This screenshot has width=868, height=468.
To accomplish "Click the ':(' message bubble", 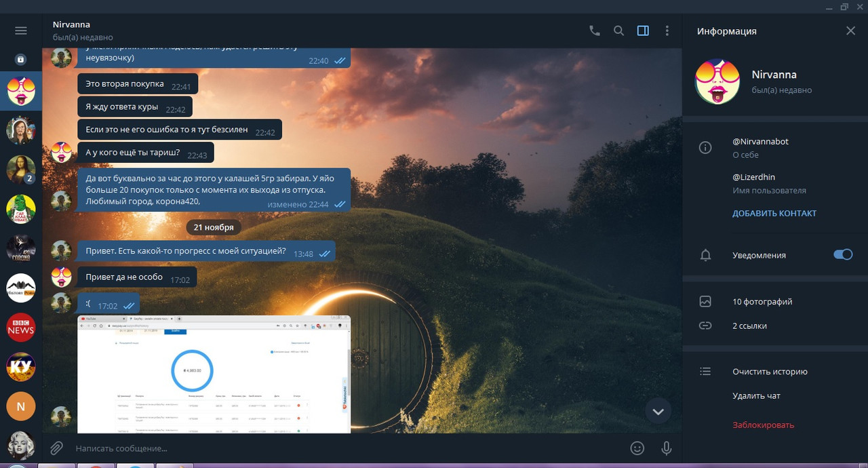I will coord(108,304).
